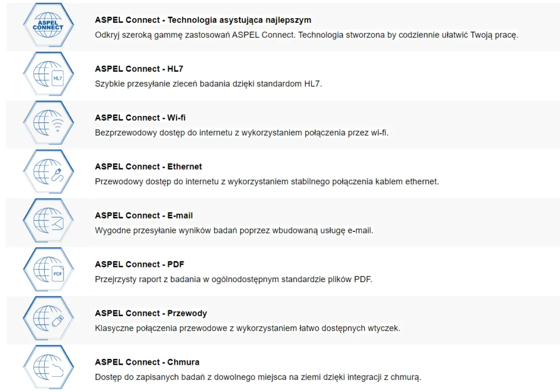Image resolution: width=560 pixels, height=392 pixels.
Task: Click the Wi-fi wireless access description text
Action: point(241,133)
